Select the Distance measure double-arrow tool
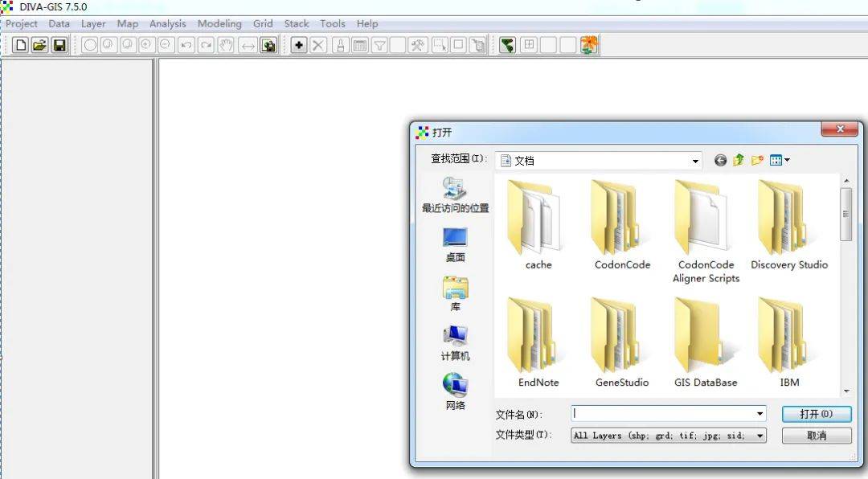The image size is (868, 479). 248,45
